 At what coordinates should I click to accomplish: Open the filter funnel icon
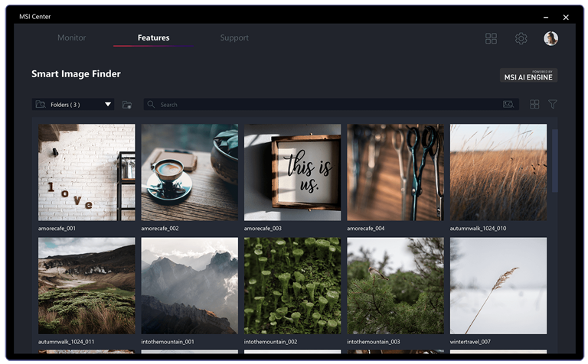552,104
